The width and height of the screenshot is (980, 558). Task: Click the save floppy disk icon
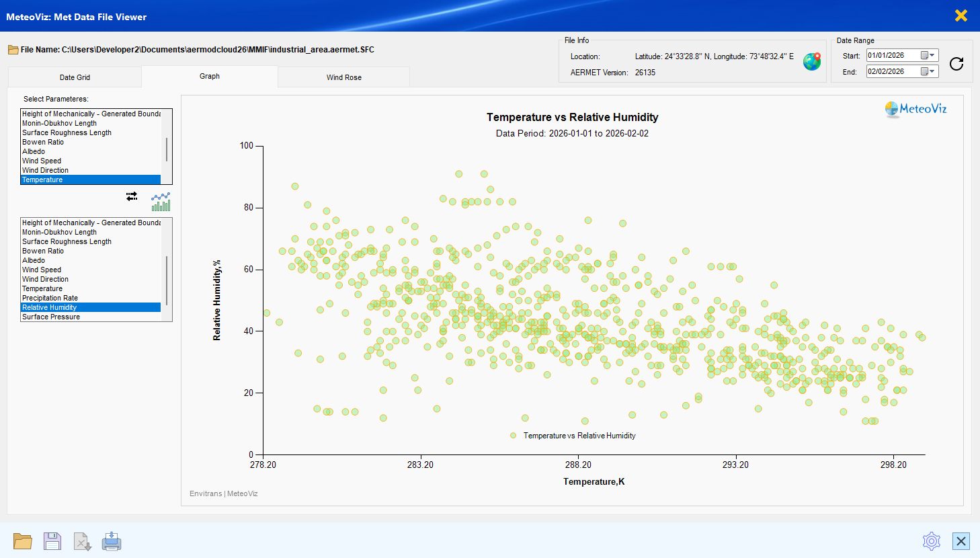(x=52, y=541)
